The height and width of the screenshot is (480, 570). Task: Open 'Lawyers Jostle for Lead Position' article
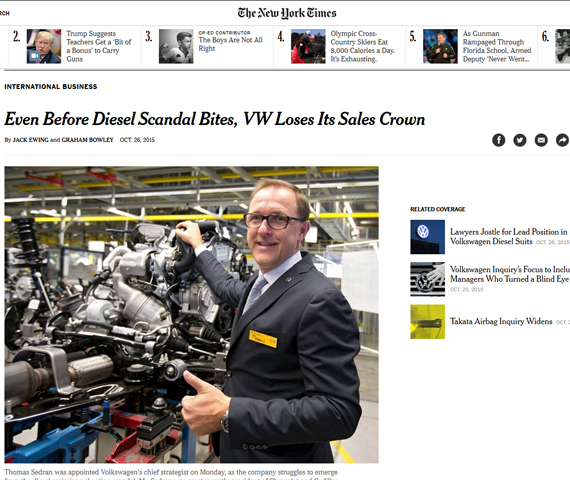508,237
